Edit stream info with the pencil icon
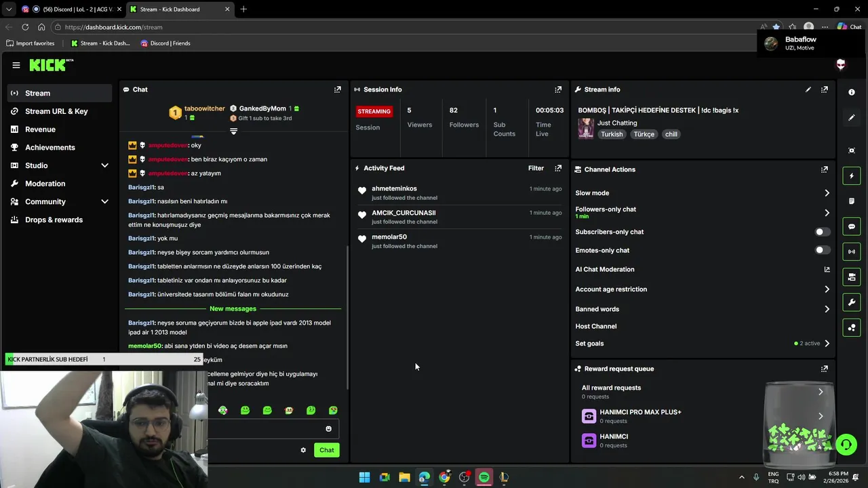 pyautogui.click(x=808, y=89)
